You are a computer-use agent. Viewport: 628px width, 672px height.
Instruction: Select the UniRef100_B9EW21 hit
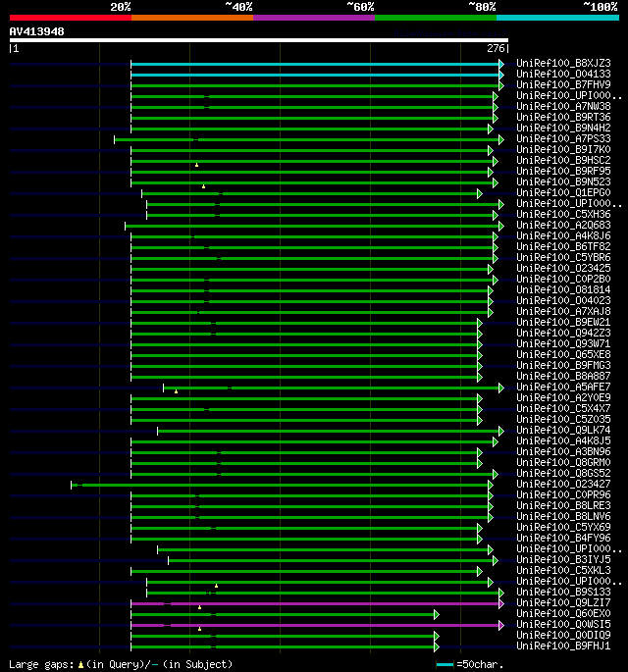click(563, 322)
